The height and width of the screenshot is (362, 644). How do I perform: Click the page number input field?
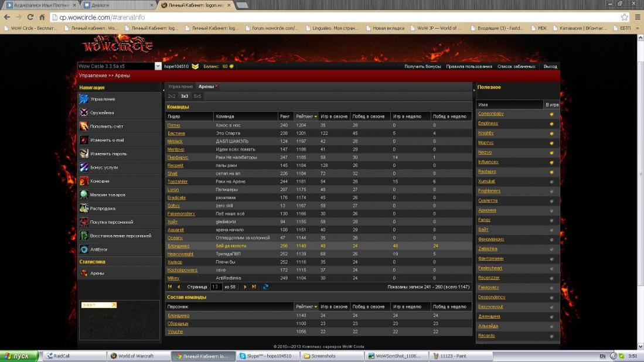click(x=216, y=287)
